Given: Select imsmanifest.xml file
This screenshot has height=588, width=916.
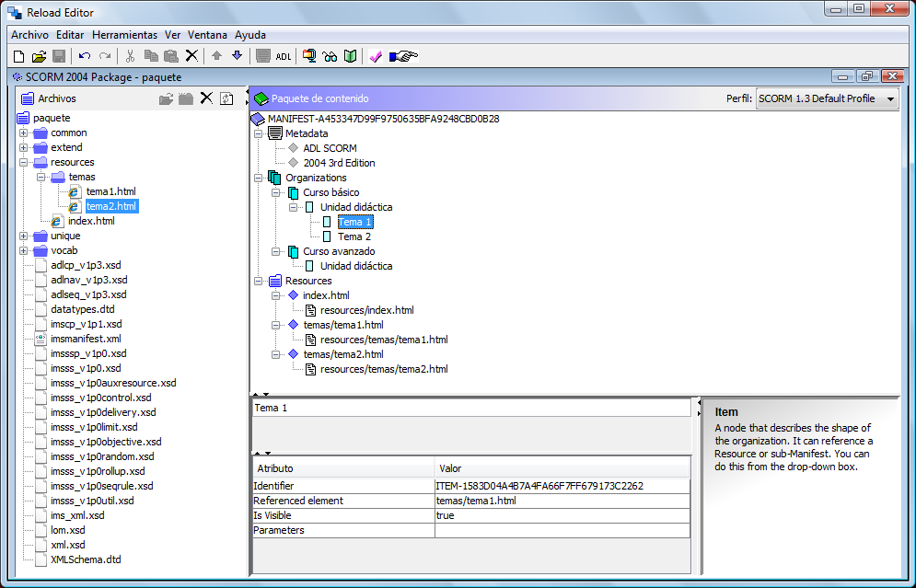Looking at the screenshot, I should coord(86,339).
